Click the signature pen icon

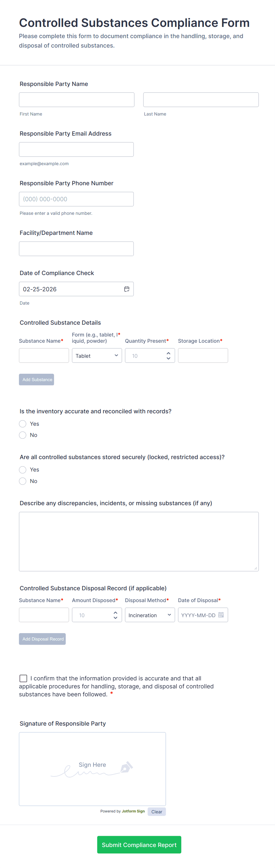tap(127, 767)
